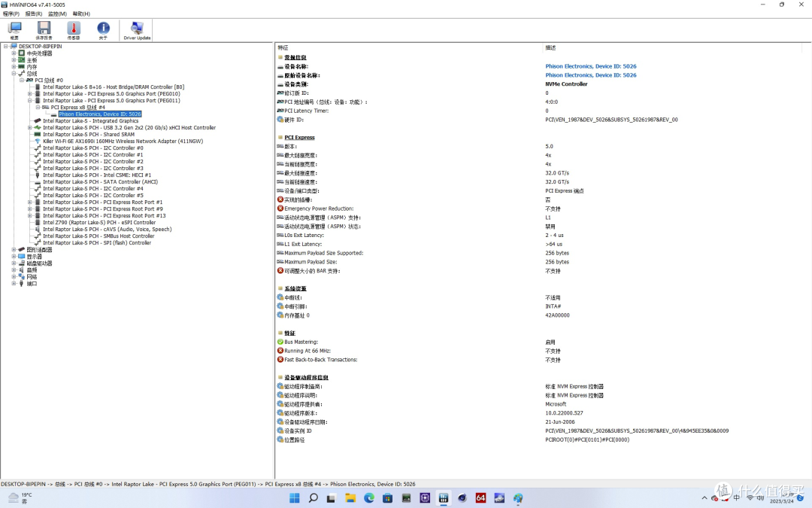
Task: Expand PCI Express Root Port #9 node
Action: [x=29, y=209]
